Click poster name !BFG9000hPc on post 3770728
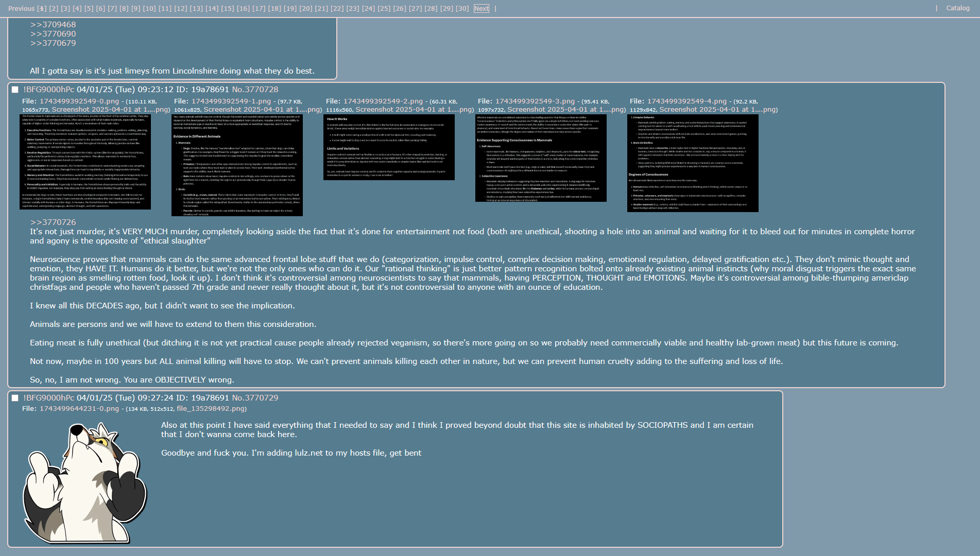Image resolution: width=980 pixels, height=556 pixels. pyautogui.click(x=49, y=90)
